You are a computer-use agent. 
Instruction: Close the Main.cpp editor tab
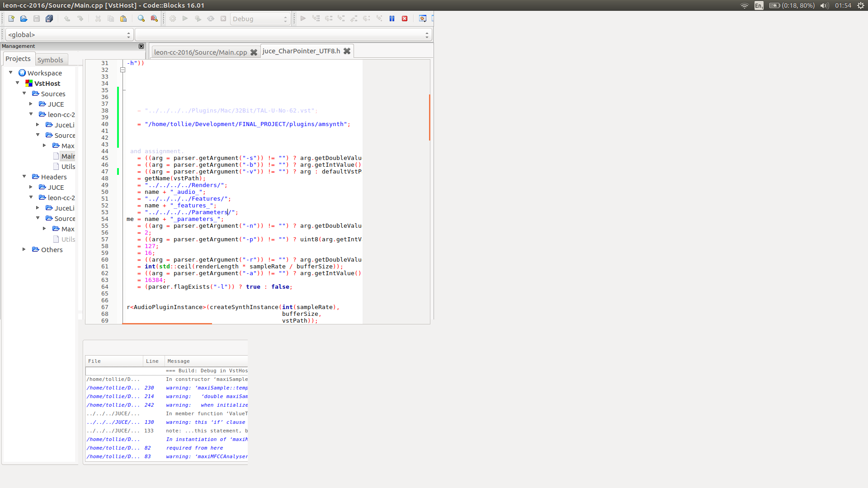point(254,52)
